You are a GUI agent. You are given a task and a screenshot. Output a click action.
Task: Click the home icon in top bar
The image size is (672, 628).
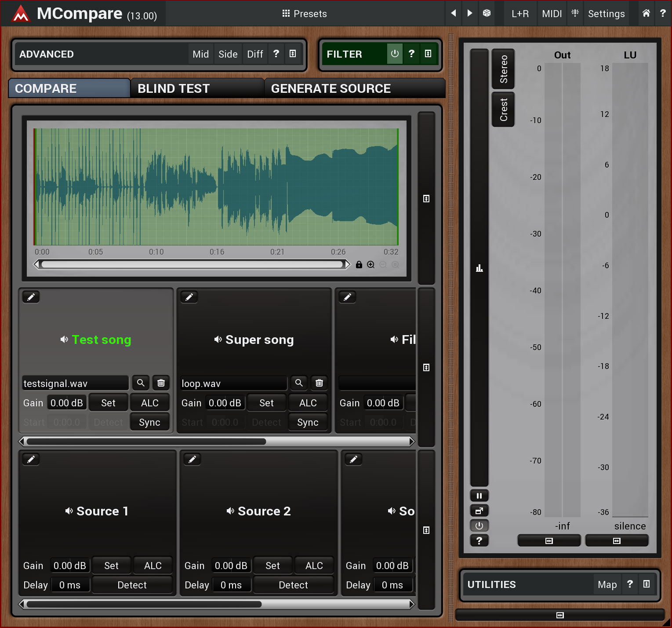pos(646,13)
